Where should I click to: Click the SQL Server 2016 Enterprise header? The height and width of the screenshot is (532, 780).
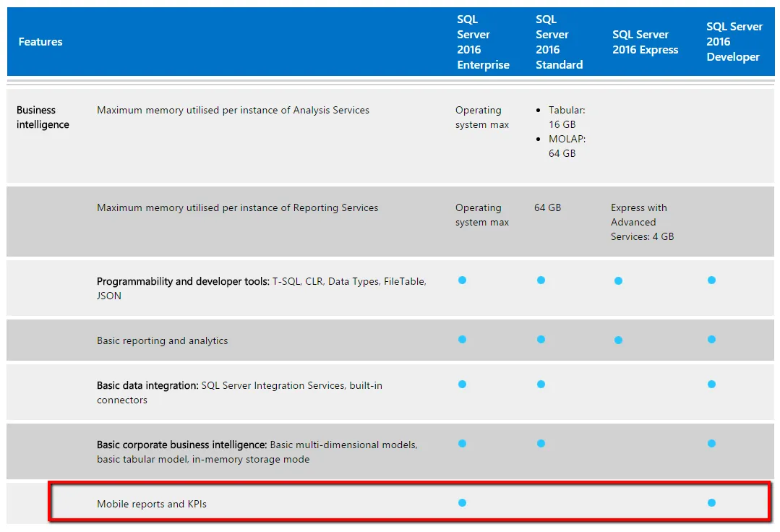point(483,42)
